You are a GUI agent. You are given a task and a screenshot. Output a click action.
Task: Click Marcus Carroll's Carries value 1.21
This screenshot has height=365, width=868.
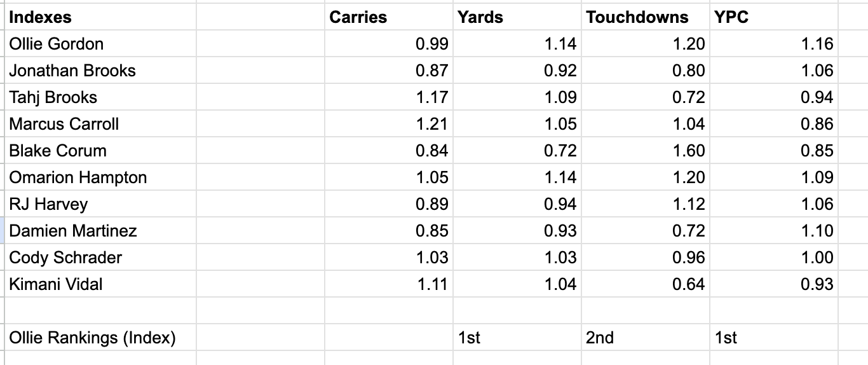(432, 124)
